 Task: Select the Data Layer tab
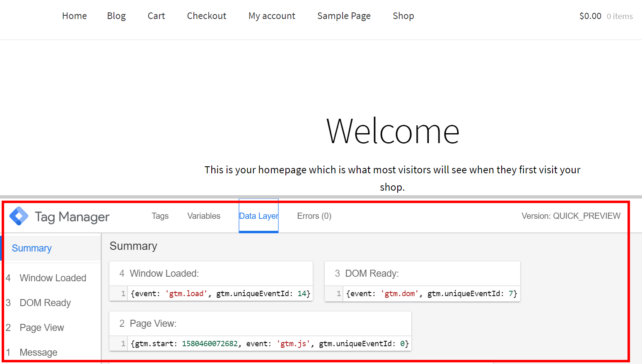(x=258, y=216)
